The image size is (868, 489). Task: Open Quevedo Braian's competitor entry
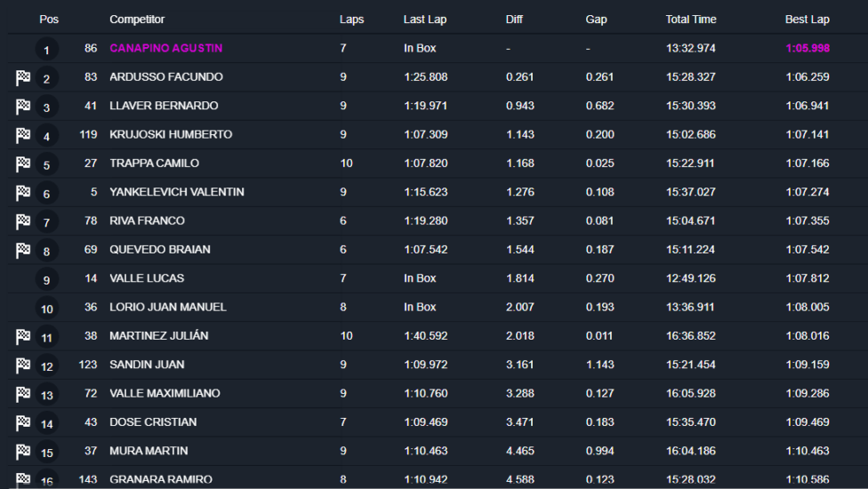tap(160, 250)
